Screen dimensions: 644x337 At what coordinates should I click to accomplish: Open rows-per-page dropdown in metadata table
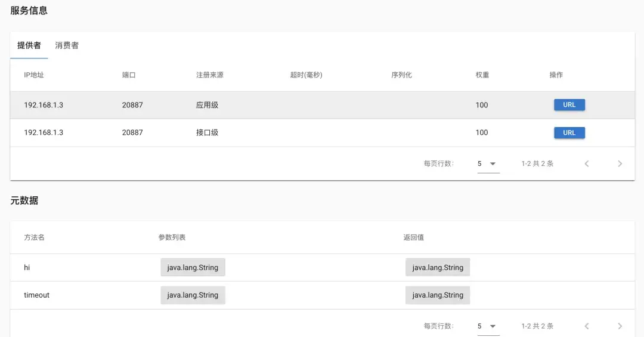pyautogui.click(x=488, y=326)
